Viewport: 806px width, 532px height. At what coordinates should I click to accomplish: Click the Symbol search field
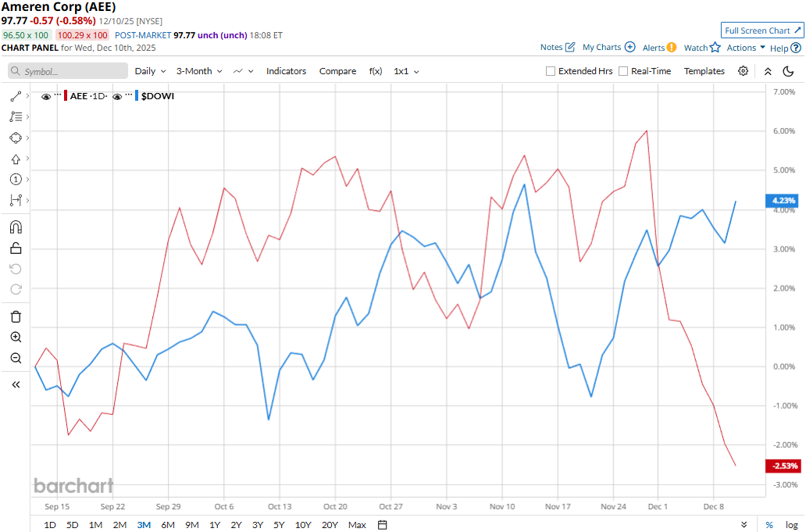[x=68, y=71]
